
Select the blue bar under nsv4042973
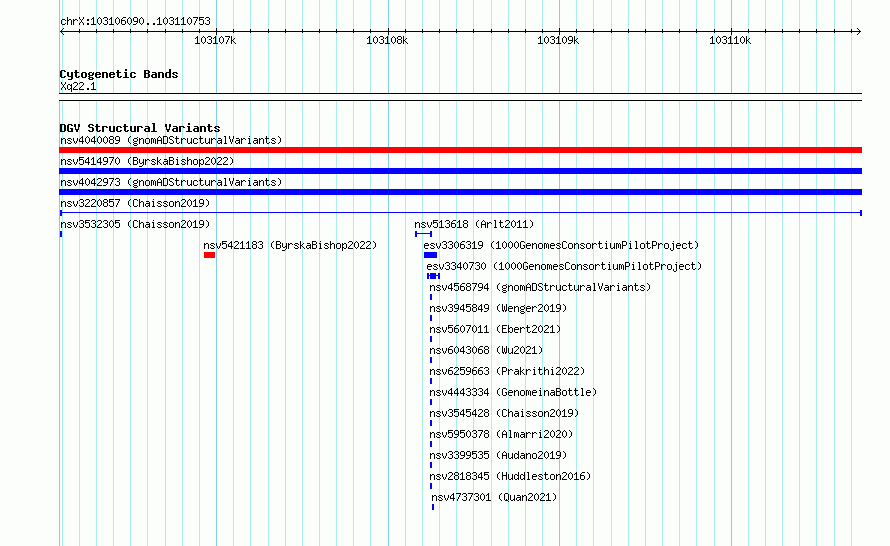point(460,192)
